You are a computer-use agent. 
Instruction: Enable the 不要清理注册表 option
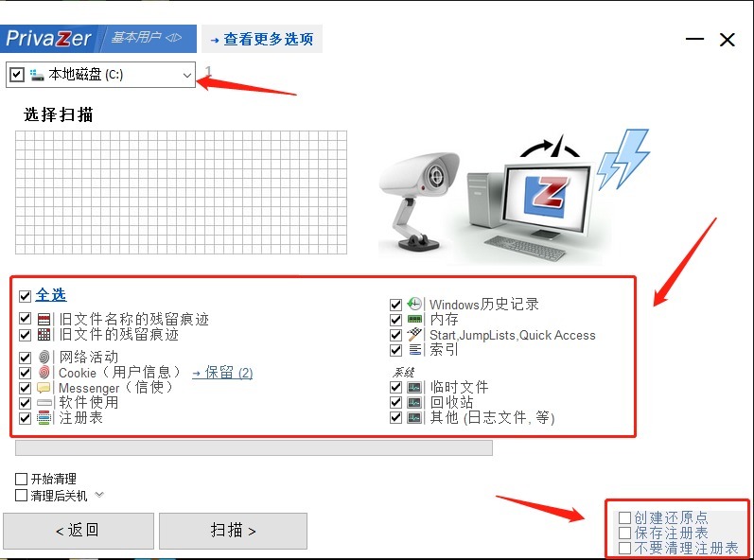click(x=624, y=548)
